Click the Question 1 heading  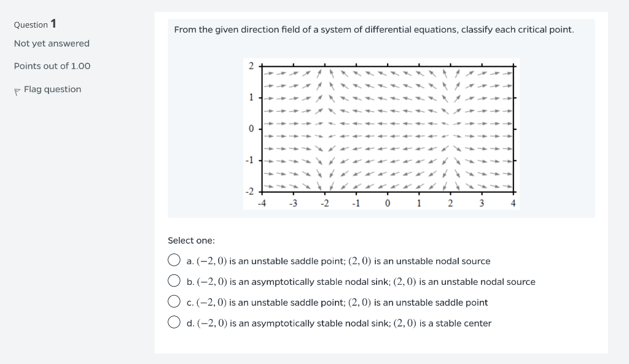tap(34, 25)
